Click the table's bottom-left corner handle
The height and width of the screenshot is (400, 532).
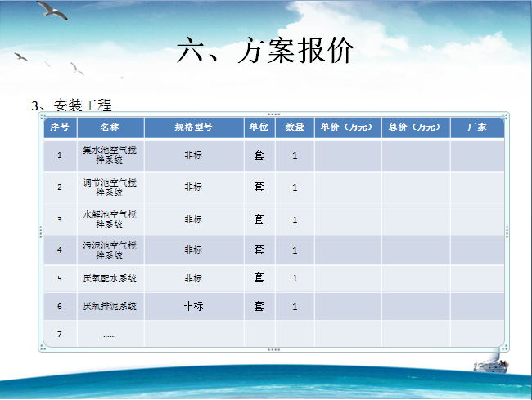point(43,348)
